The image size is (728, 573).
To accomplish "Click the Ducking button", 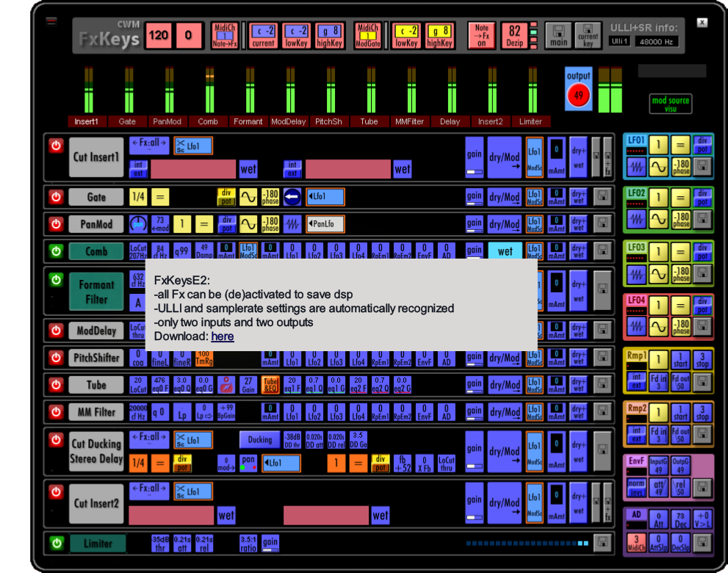I will [259, 439].
